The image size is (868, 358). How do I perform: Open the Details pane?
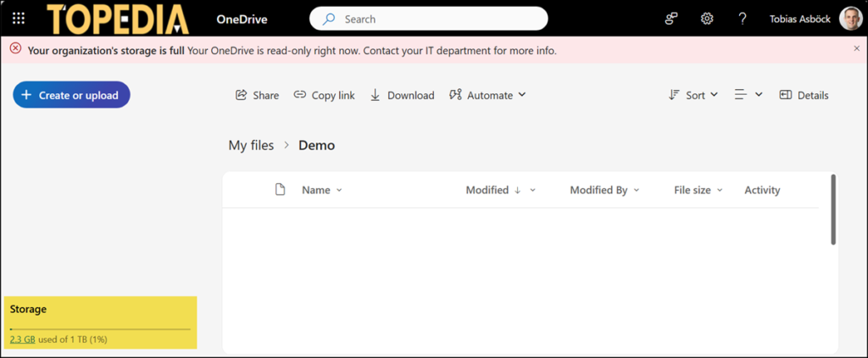click(x=804, y=95)
